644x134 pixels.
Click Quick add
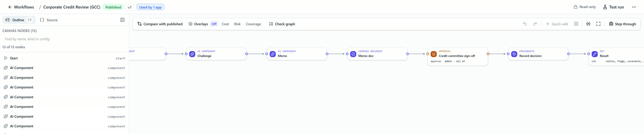(x=557, y=24)
